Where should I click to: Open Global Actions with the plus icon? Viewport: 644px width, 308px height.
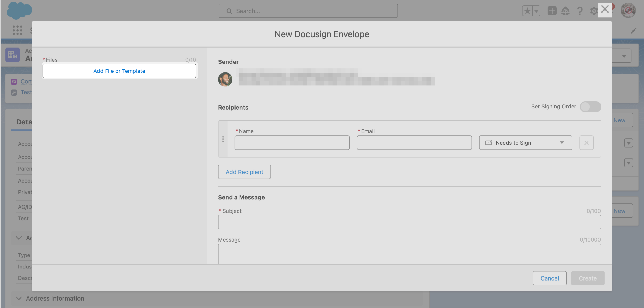552,11
